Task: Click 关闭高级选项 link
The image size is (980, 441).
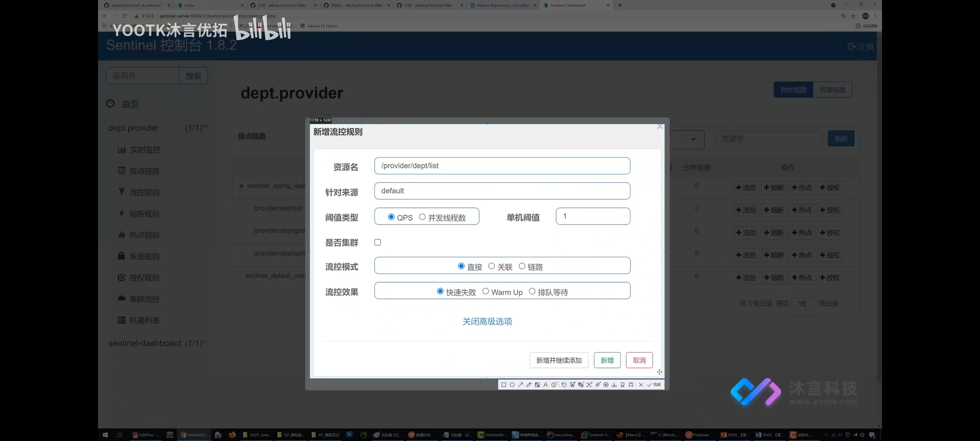Action: [487, 321]
